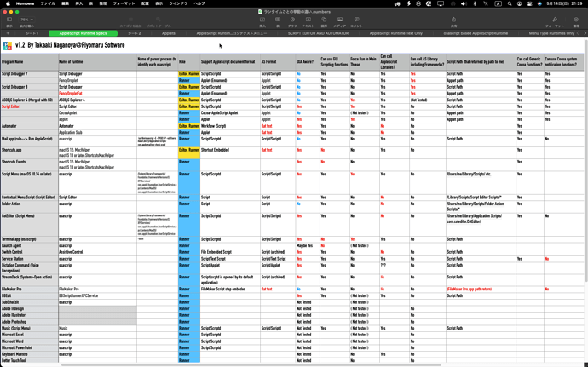Open the フォーマット (Format) menu
Screen dimensions: 588x367
point(124,3)
